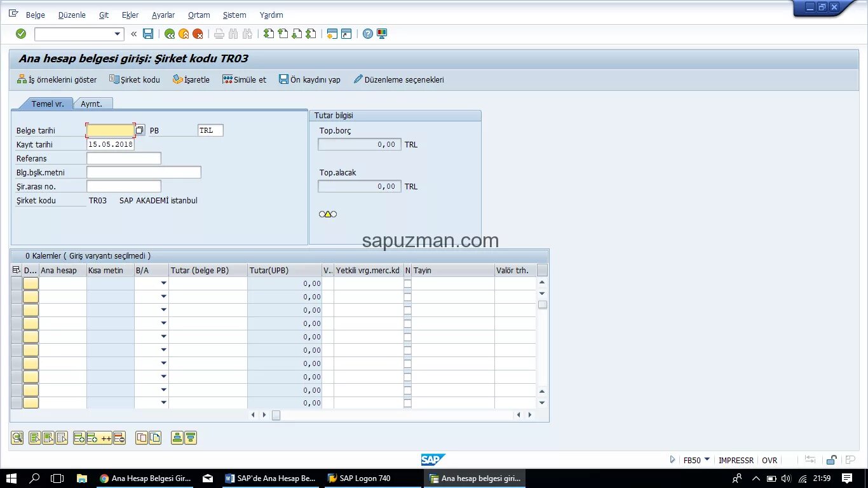Open B/A dropdown in fifth table row
The height and width of the screenshot is (488, 868).
(163, 337)
